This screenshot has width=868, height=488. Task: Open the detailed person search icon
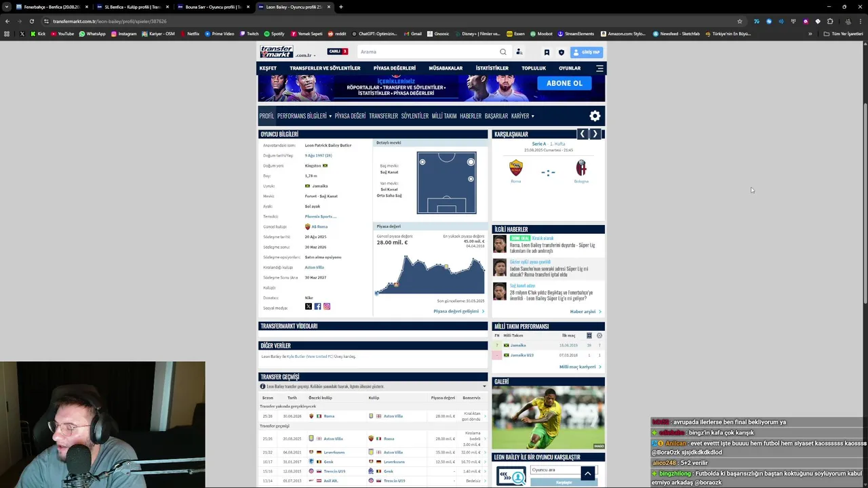pyautogui.click(x=519, y=52)
